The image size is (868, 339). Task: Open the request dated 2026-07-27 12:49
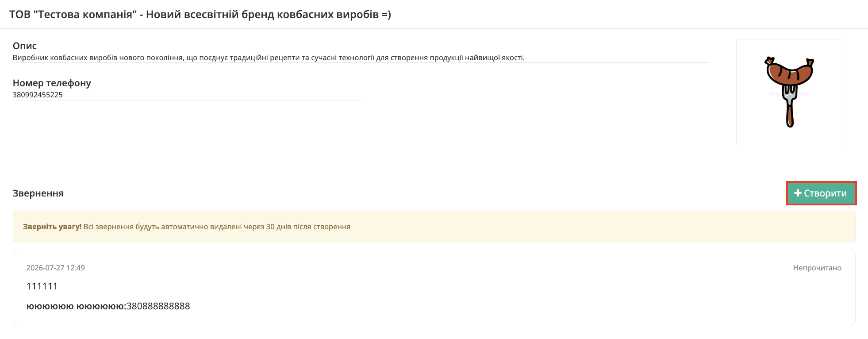coord(55,268)
